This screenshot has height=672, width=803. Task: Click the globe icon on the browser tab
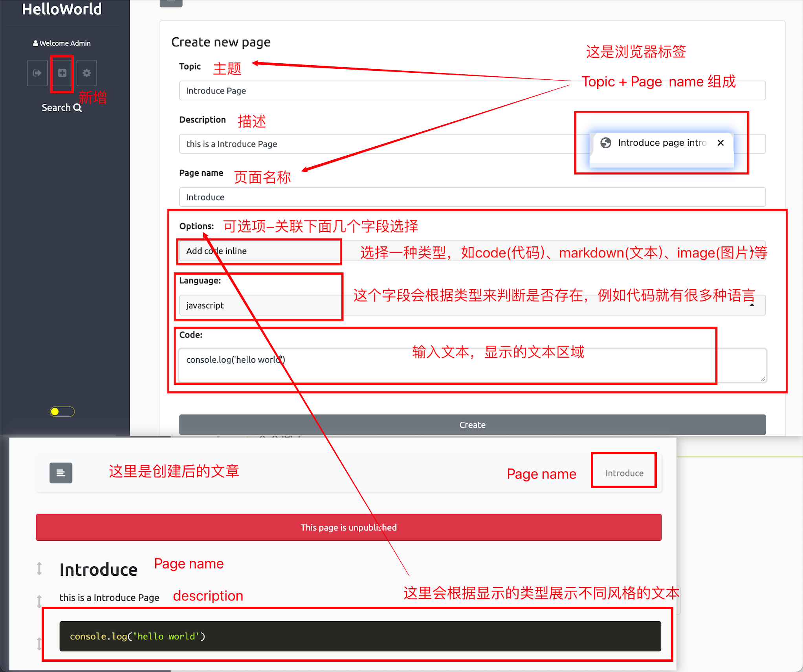click(606, 143)
